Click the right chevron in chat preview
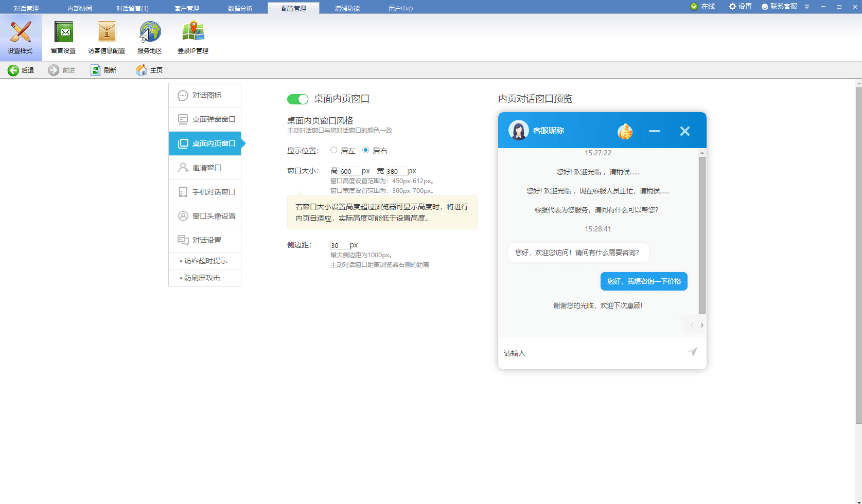This screenshot has width=862, height=504. coord(702,325)
